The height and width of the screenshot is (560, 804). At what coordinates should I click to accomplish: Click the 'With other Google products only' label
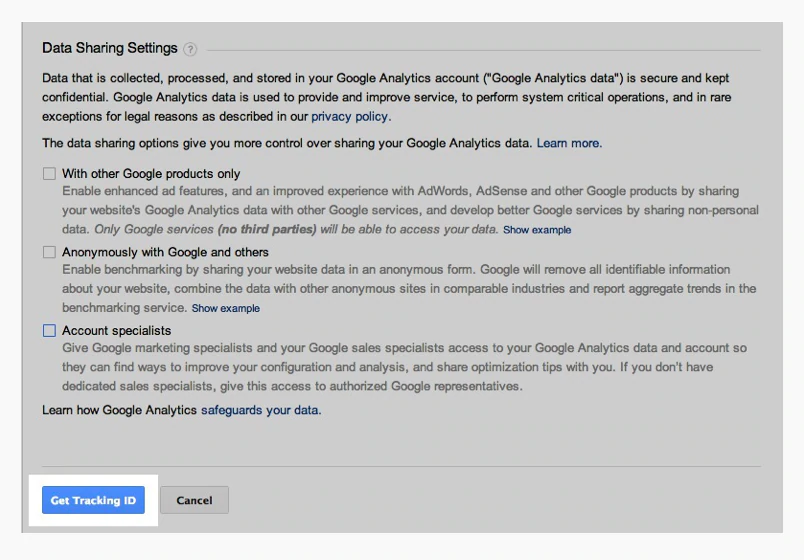[x=151, y=173]
